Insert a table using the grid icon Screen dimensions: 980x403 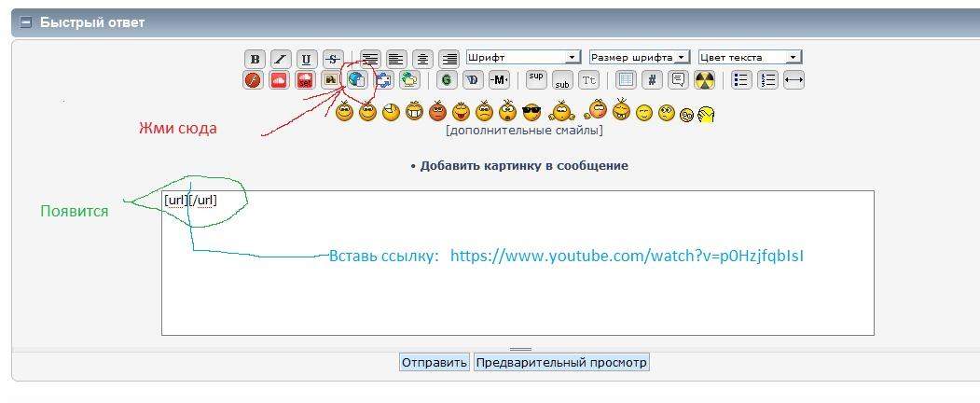(627, 80)
